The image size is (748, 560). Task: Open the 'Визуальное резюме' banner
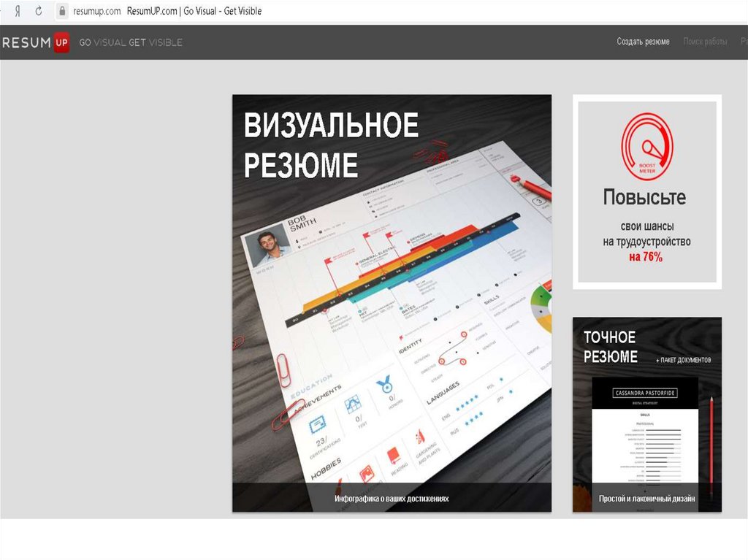pos(392,303)
